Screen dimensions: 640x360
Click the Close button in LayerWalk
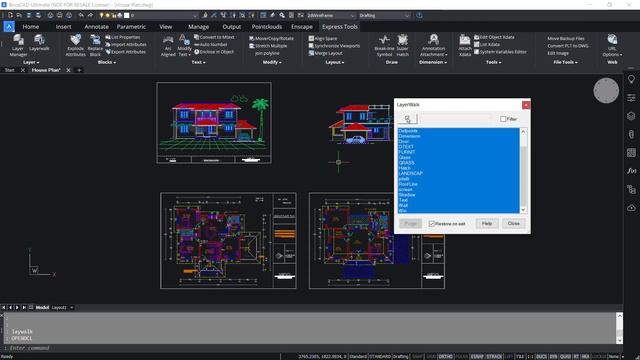[x=513, y=224]
